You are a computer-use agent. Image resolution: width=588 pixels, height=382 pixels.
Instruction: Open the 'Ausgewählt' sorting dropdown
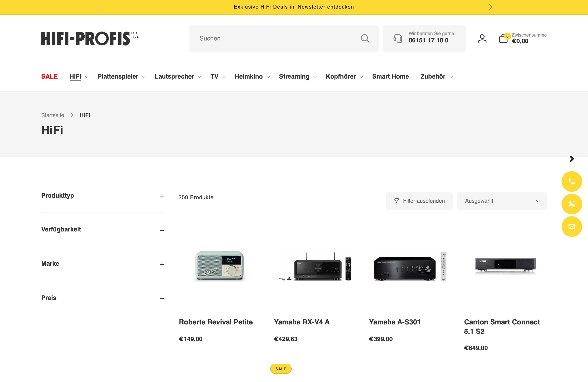502,201
